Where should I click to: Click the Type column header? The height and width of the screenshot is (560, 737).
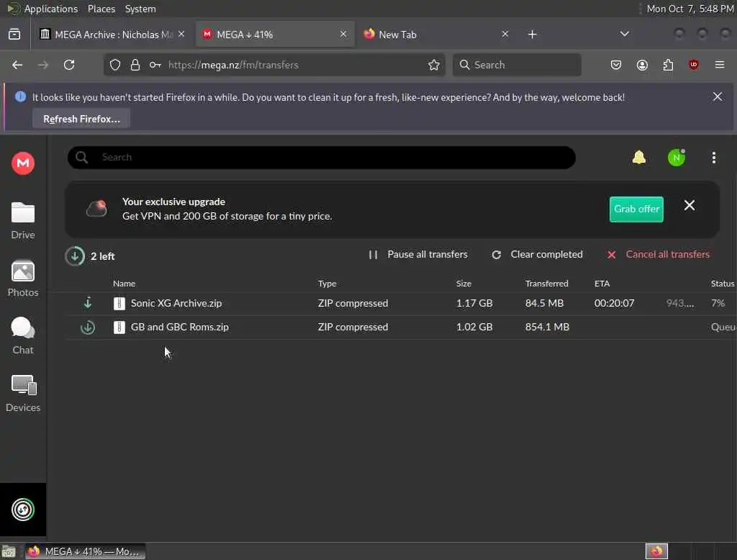[x=327, y=284]
